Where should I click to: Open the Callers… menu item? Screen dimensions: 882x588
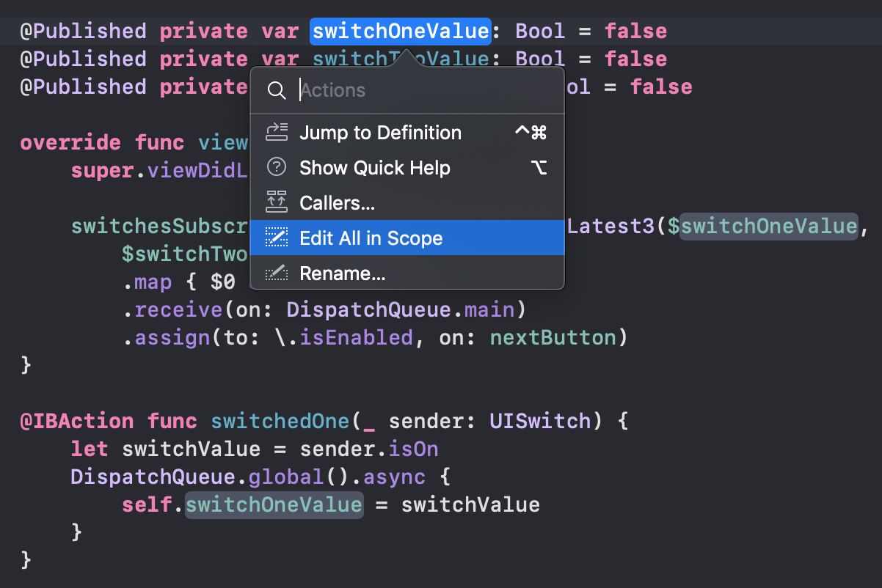point(407,203)
